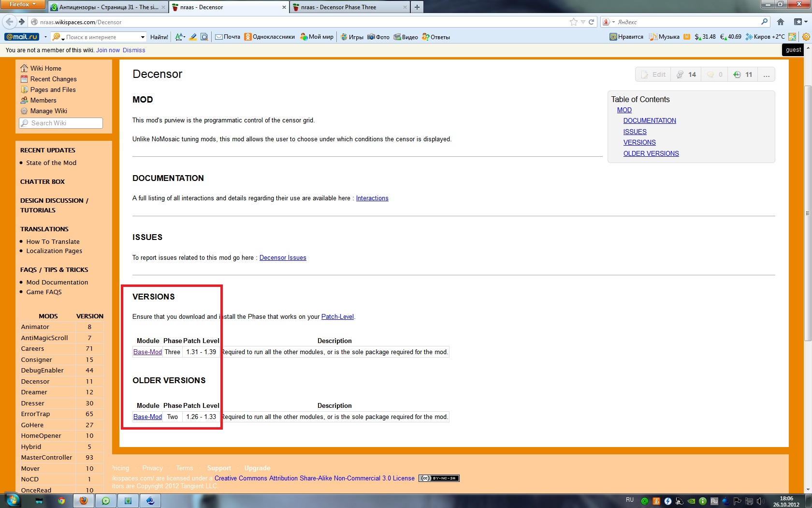The height and width of the screenshot is (508, 812).
Task: Open the page more-options ellipsis menu
Action: (767, 75)
